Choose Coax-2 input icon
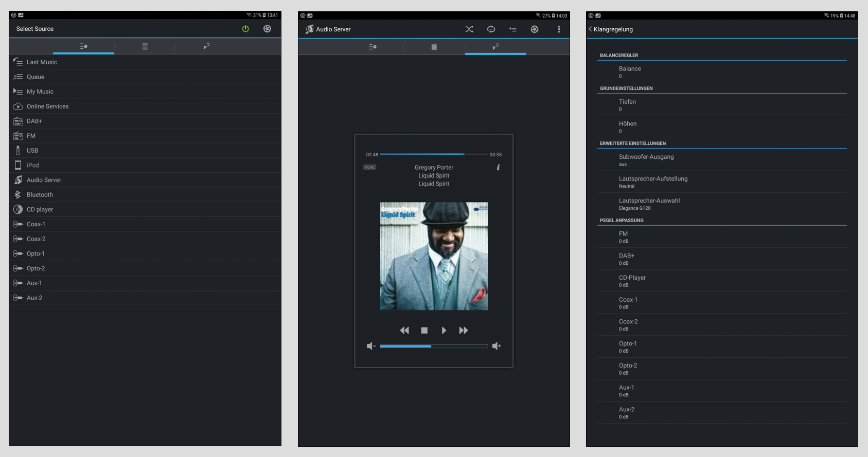The image size is (868, 457). pos(18,239)
